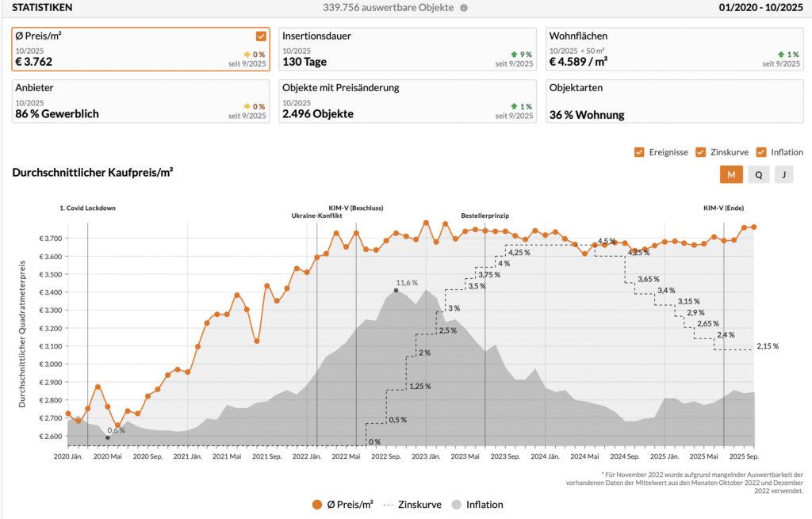Toggle the Ereignisse checkbox
Image resolution: width=812 pixels, height=519 pixels.
click(639, 152)
